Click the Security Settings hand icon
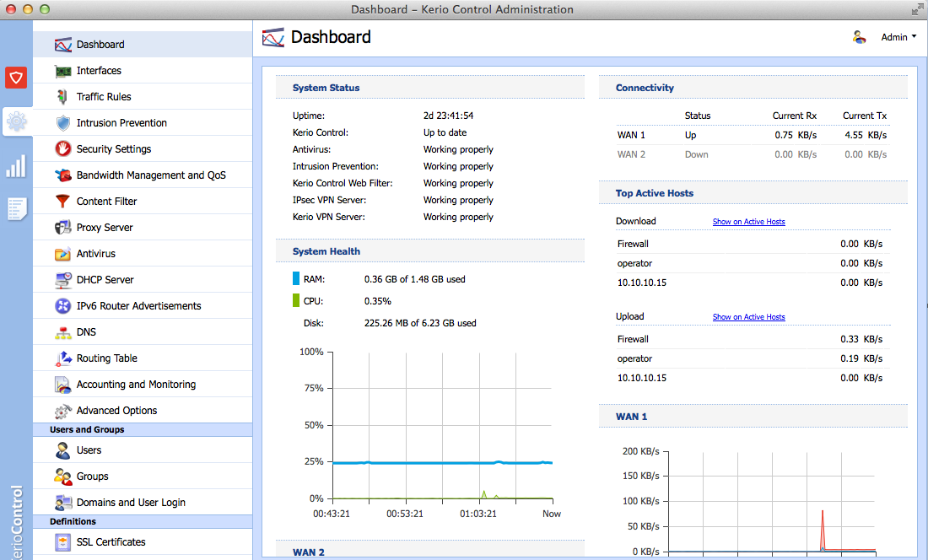 point(62,149)
